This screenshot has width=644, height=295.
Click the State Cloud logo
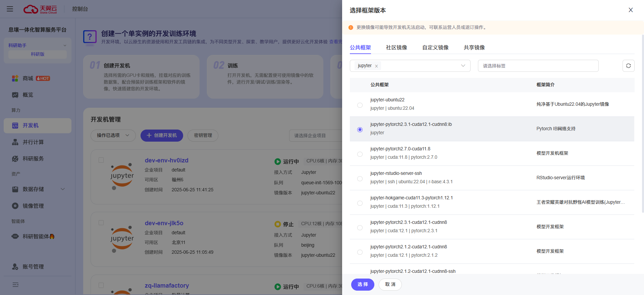(40, 9)
